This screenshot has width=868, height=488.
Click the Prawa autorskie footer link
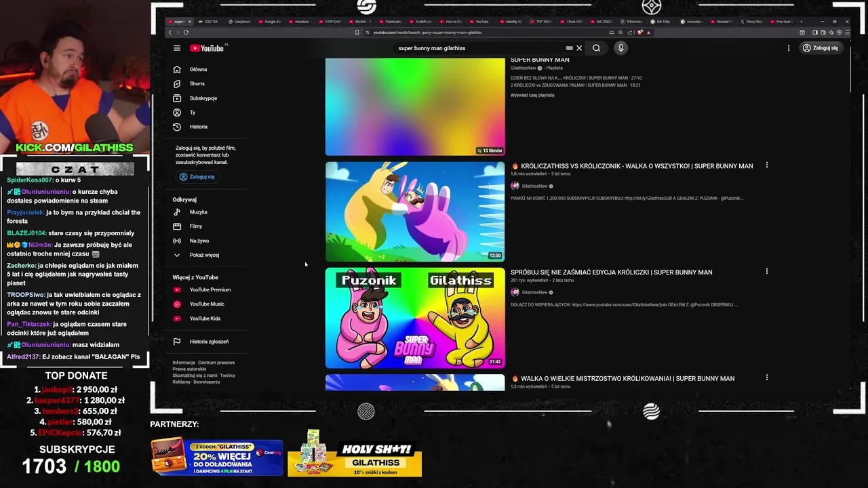189,369
